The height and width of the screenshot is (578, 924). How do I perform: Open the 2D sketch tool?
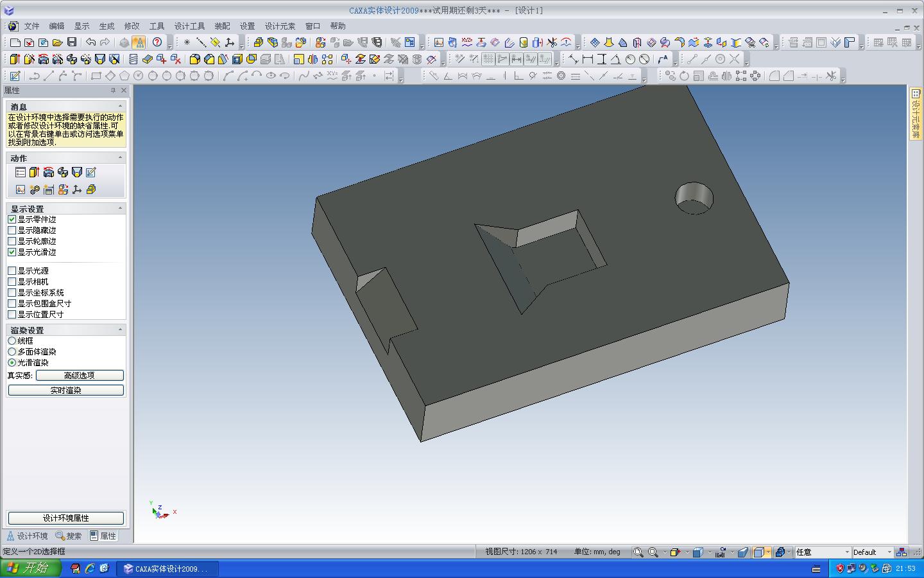point(15,76)
